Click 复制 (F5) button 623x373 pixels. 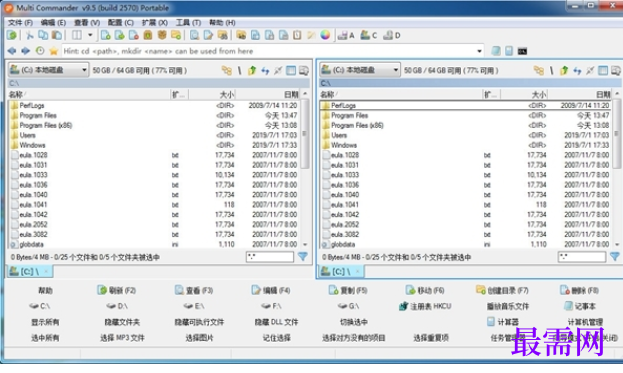[348, 290]
